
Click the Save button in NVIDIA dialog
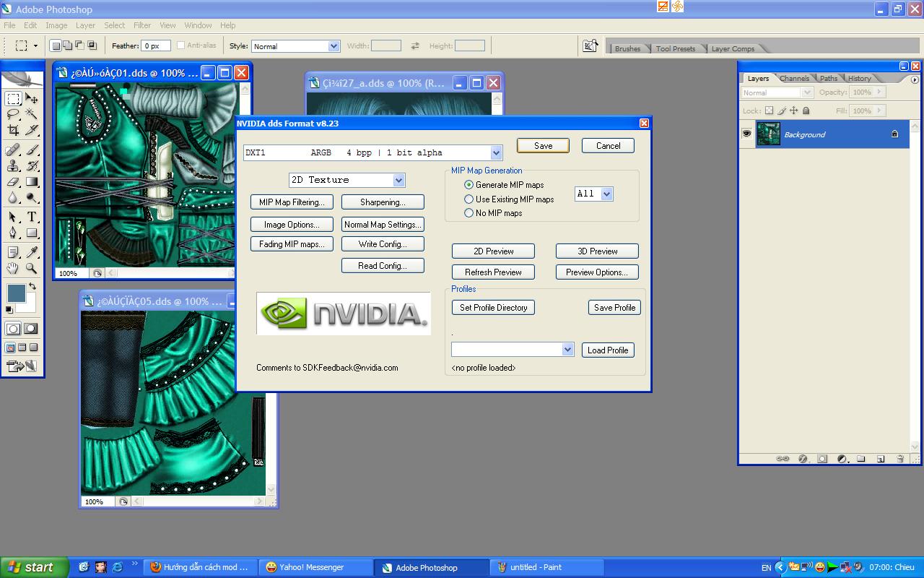point(543,145)
